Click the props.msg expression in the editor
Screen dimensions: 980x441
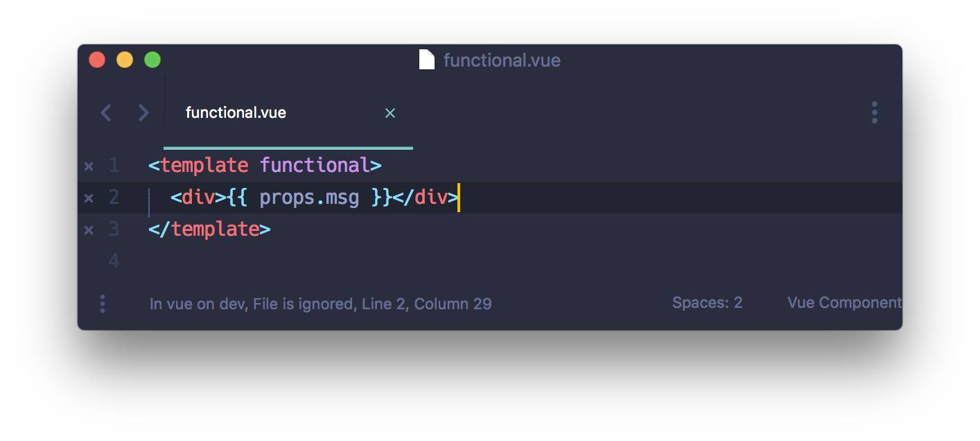(x=309, y=198)
